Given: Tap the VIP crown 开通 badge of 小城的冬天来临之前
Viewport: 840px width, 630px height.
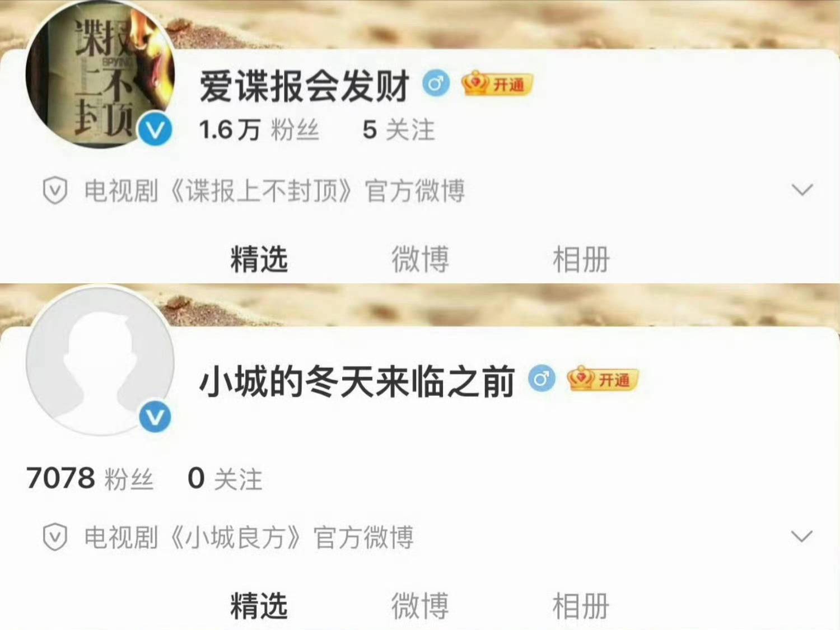Looking at the screenshot, I should point(602,380).
